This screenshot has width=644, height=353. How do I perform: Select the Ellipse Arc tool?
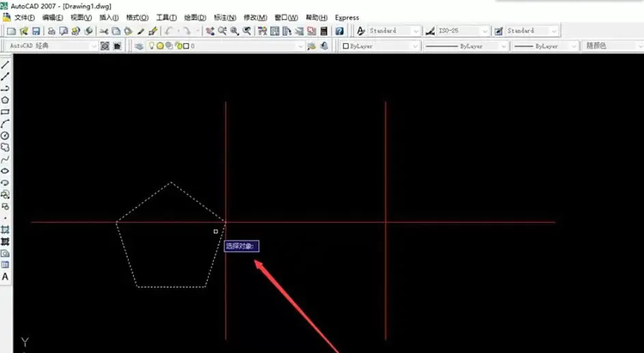point(5,183)
